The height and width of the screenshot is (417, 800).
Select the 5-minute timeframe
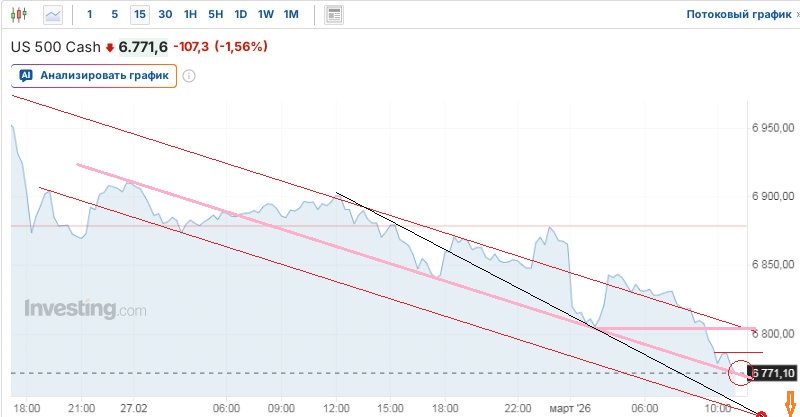(x=114, y=15)
